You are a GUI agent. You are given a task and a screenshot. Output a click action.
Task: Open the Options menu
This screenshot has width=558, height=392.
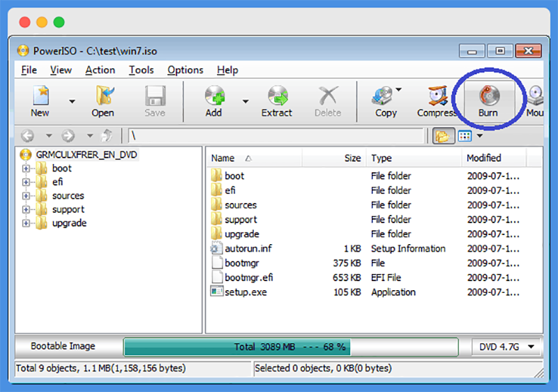(186, 70)
